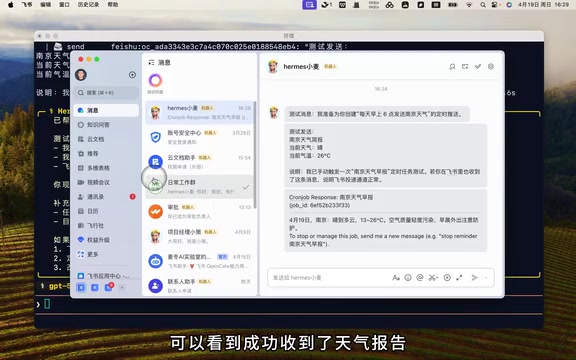Click the calendar icon beside 日历
Screen dimensions: 576x360
[81, 211]
